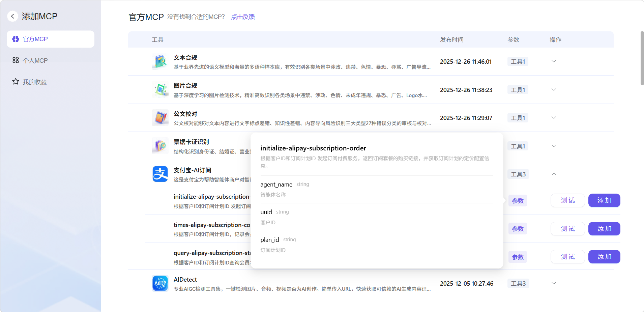Click the 操作 column header
The width and height of the screenshot is (644, 312).
(x=555, y=40)
